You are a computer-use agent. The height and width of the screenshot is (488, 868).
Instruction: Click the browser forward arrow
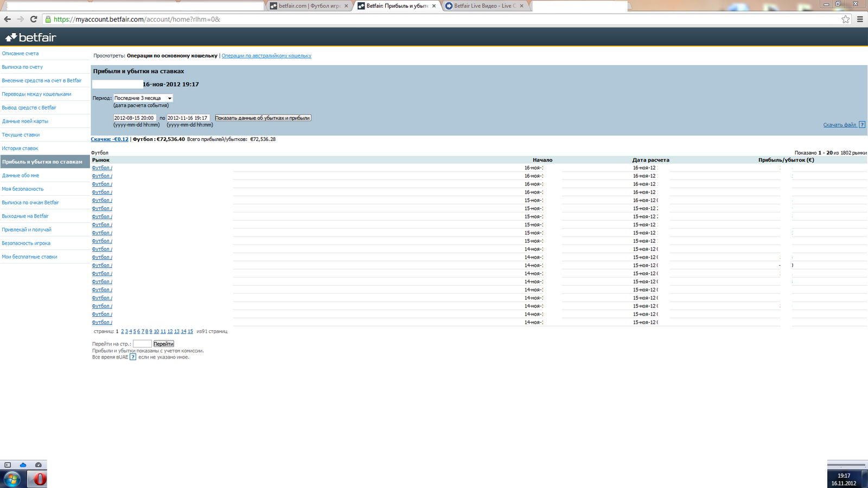tap(21, 19)
